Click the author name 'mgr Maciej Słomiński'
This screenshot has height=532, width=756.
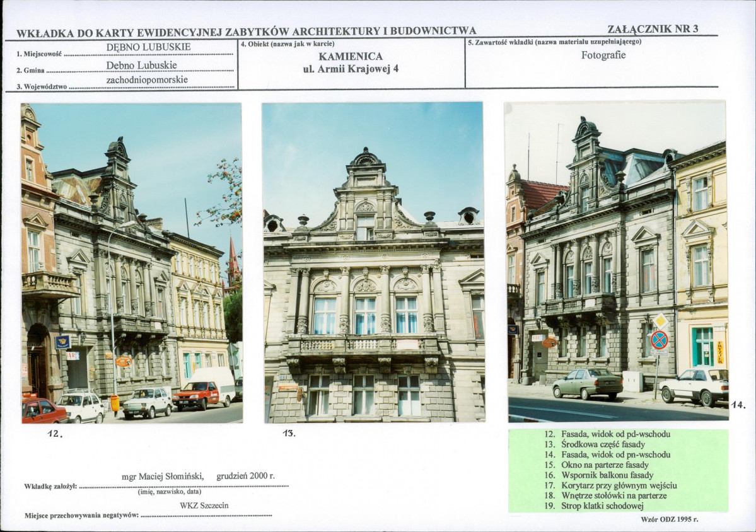[x=163, y=477]
